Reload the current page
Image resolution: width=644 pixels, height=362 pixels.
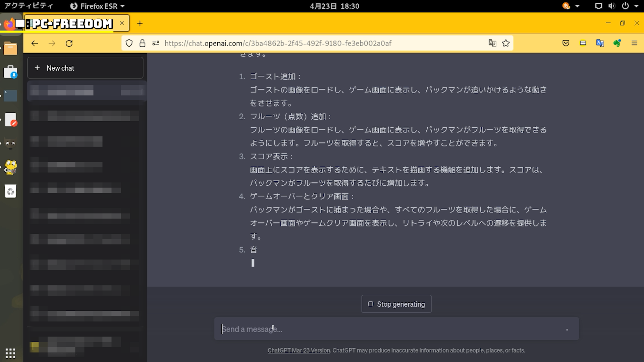point(69,43)
